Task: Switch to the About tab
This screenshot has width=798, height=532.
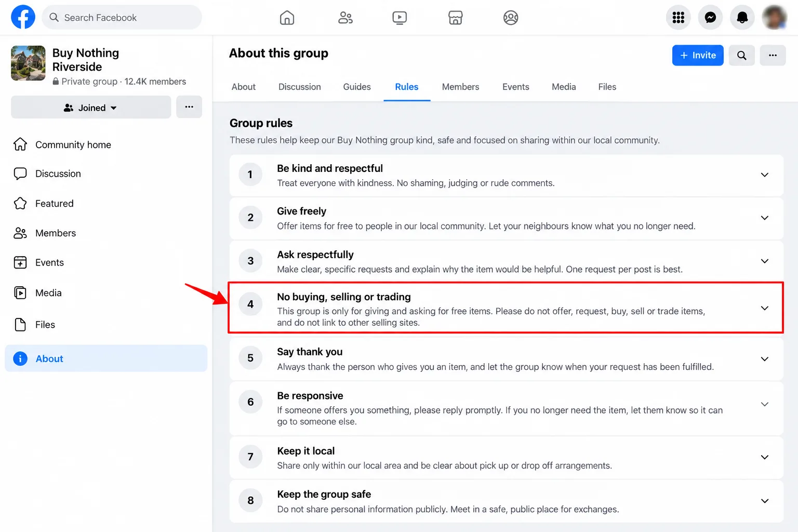Action: click(244, 87)
